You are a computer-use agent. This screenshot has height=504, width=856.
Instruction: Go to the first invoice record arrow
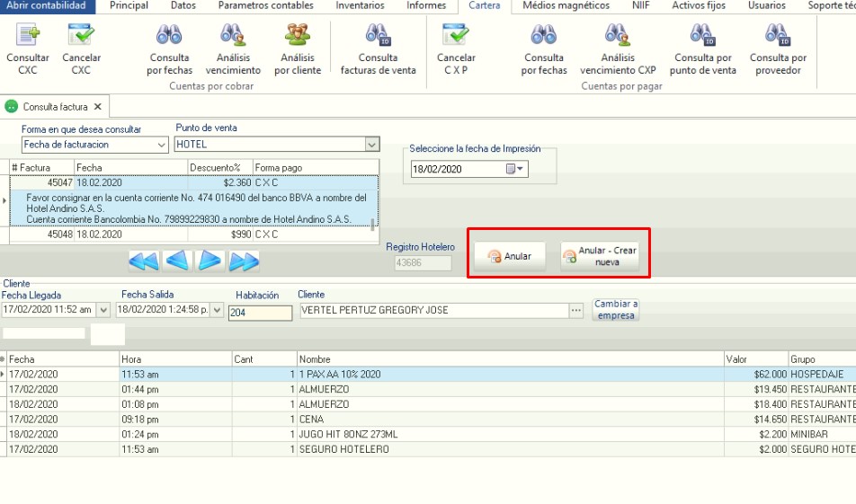coord(144,261)
